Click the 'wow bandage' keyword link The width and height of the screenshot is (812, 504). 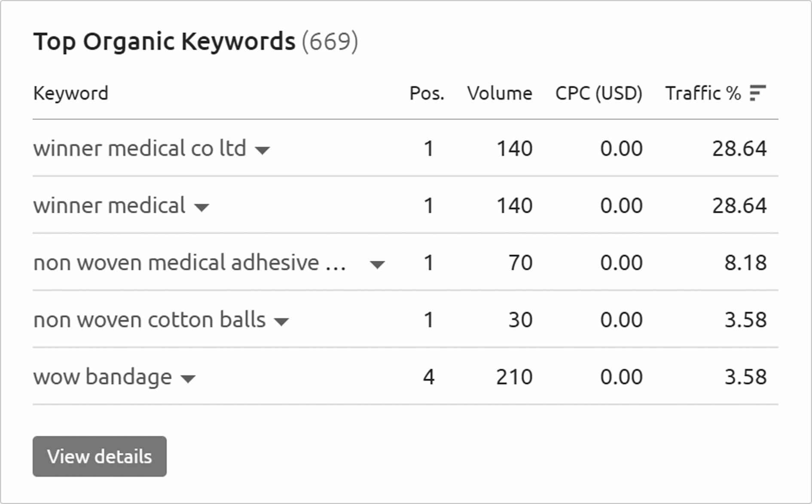(x=103, y=377)
